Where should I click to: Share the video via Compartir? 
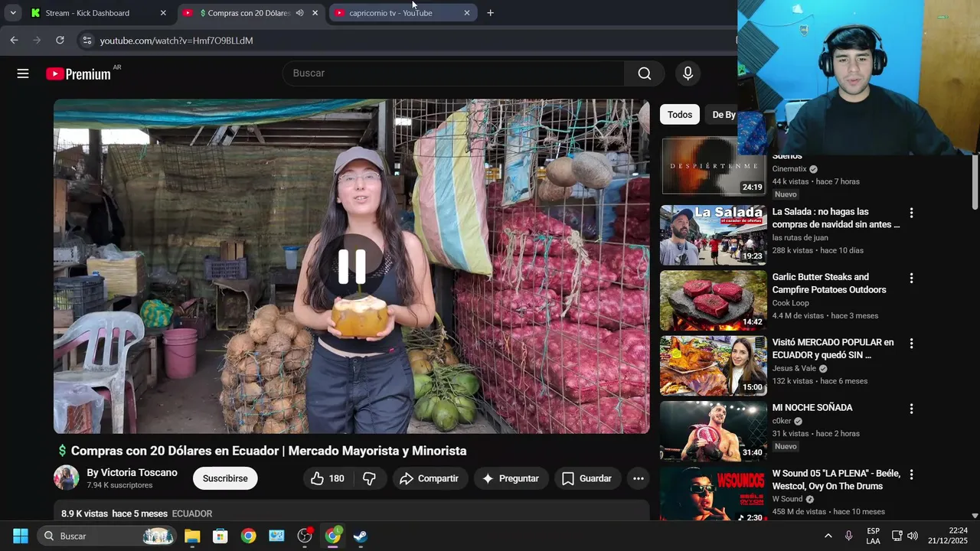(430, 478)
